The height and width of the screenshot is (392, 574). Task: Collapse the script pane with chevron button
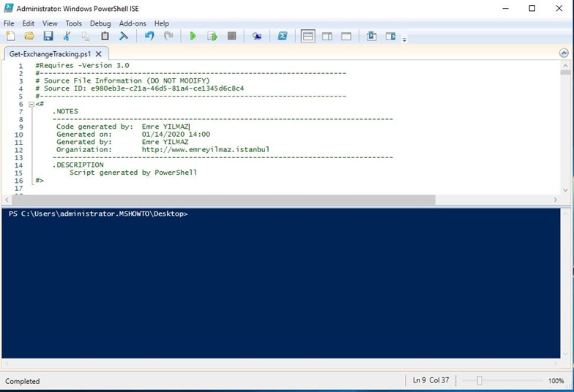[564, 53]
